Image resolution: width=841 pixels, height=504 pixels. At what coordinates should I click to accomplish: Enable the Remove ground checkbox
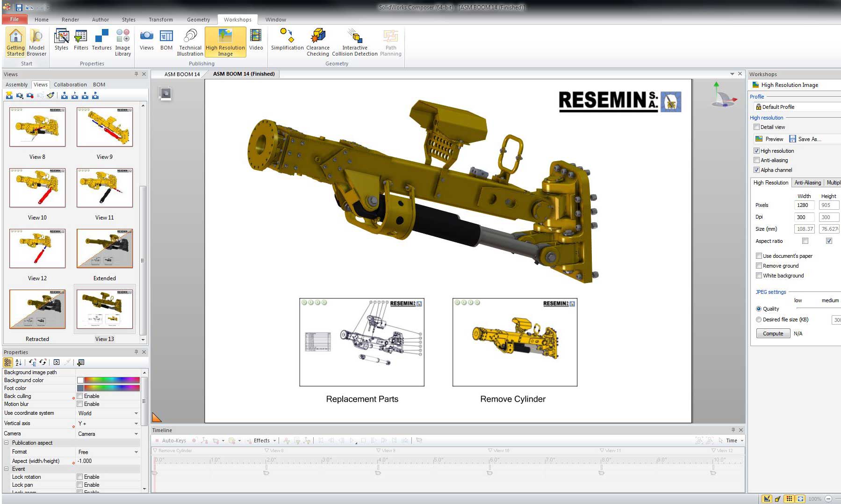pyautogui.click(x=759, y=266)
